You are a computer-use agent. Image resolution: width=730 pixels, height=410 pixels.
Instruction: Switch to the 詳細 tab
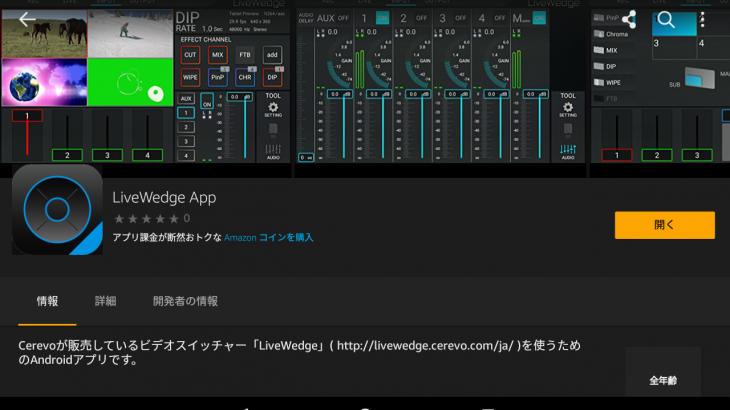click(x=106, y=301)
